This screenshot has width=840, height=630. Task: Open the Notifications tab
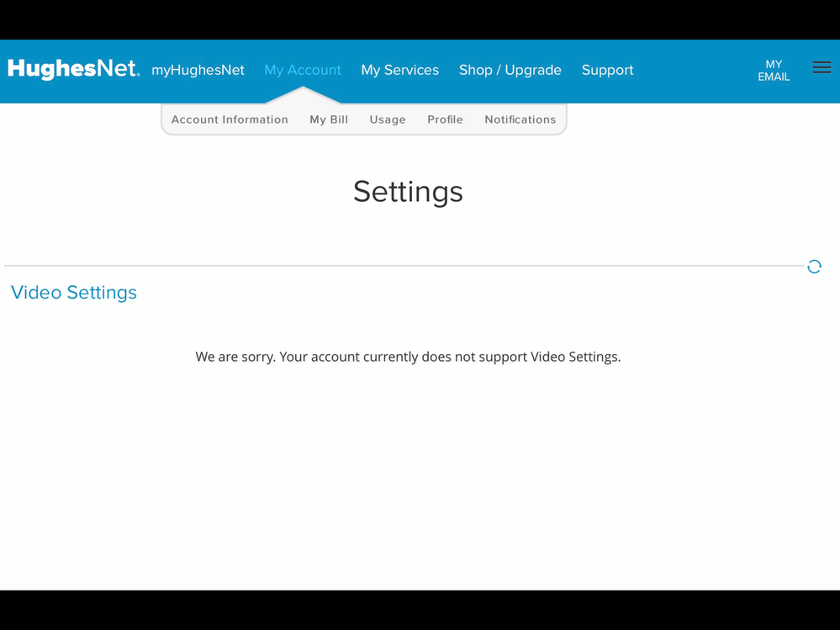(x=520, y=119)
